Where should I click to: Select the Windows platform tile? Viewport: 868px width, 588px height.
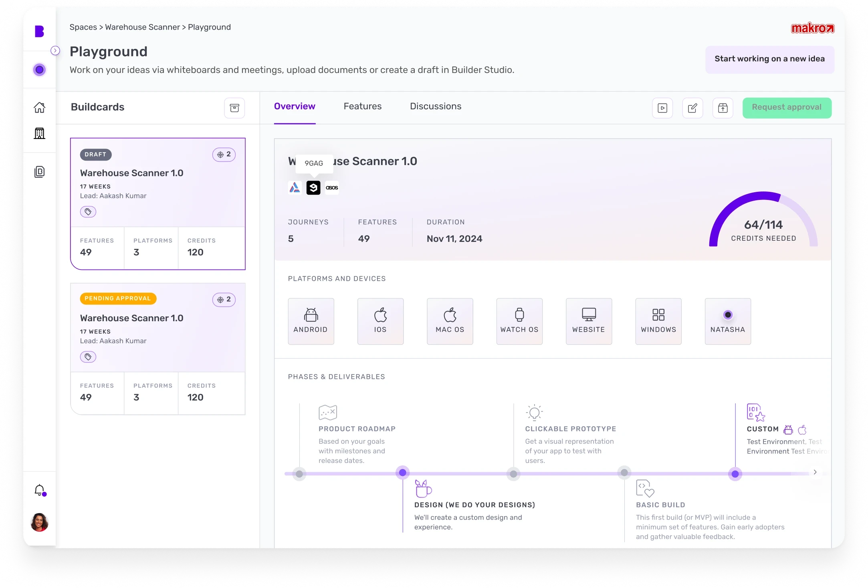(658, 321)
